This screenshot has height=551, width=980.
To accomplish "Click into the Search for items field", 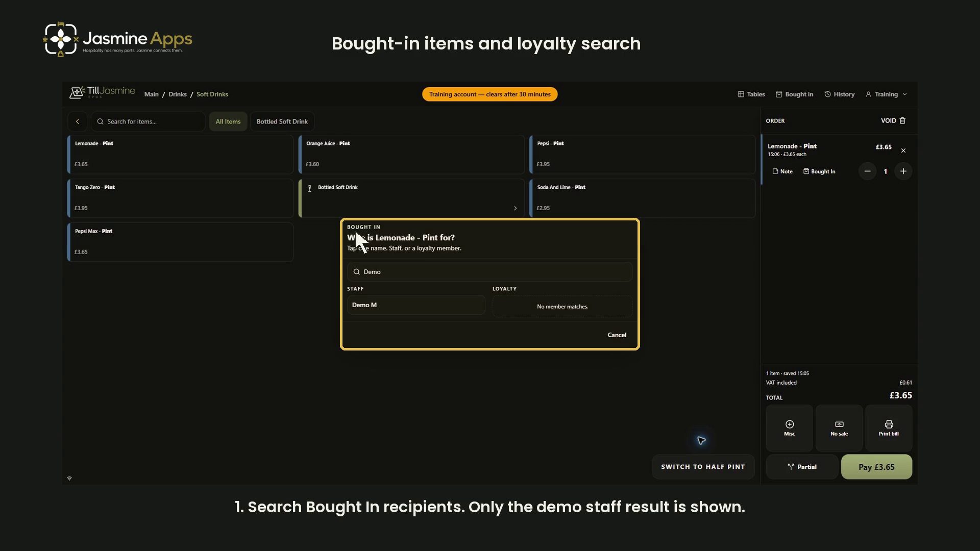I will (148, 121).
